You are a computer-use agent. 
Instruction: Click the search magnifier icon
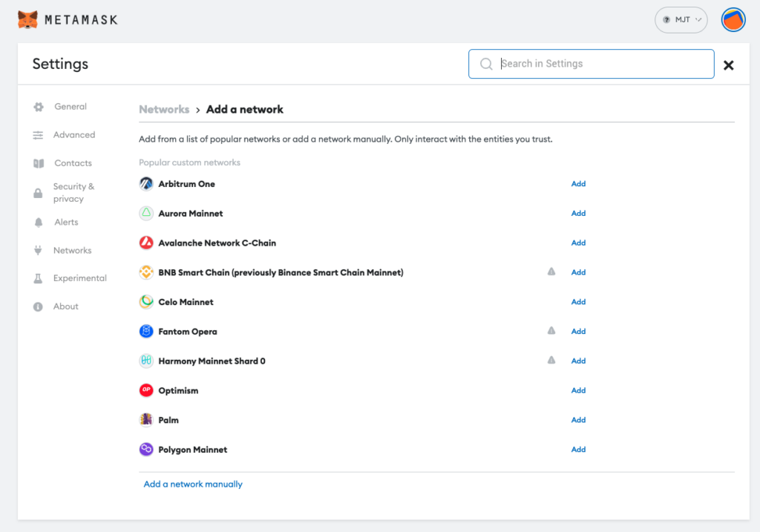486,64
